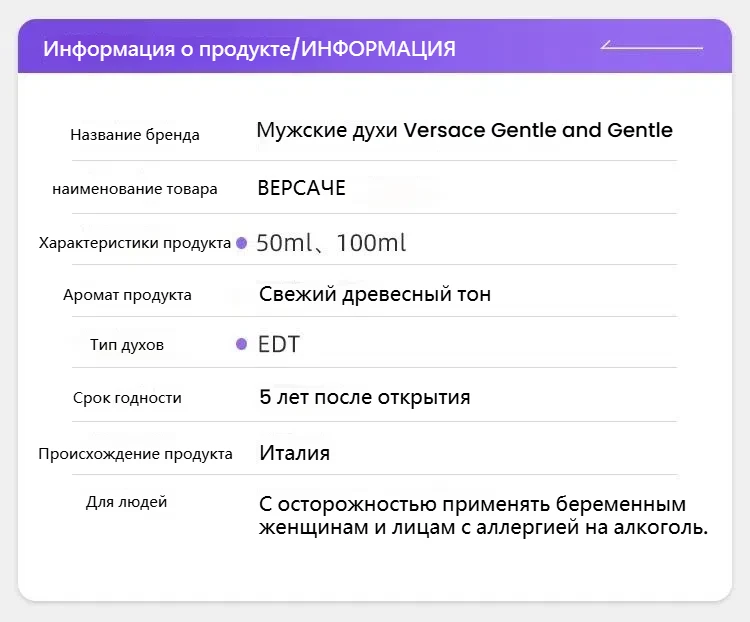Click the origin value 'Италия'

pos(295,453)
